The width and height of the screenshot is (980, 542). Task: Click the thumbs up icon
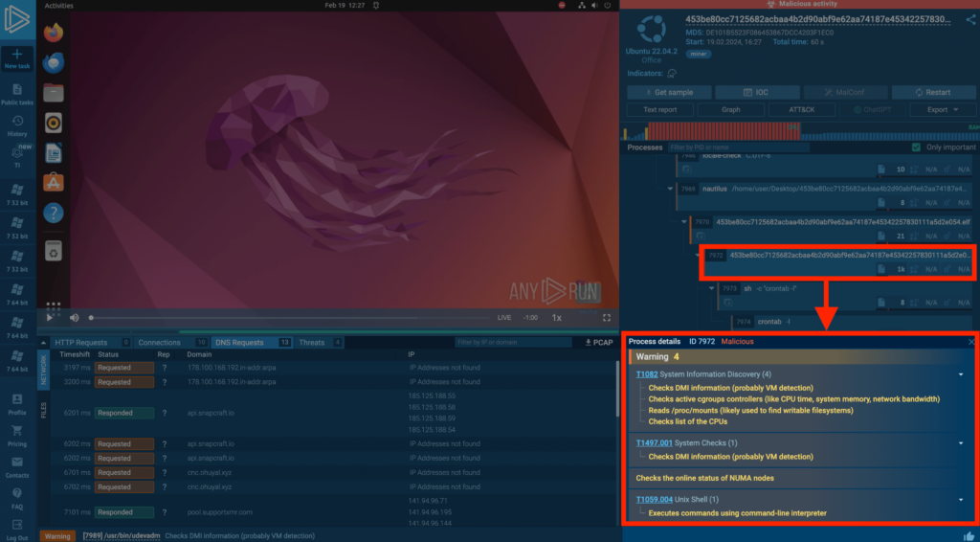tap(968, 535)
